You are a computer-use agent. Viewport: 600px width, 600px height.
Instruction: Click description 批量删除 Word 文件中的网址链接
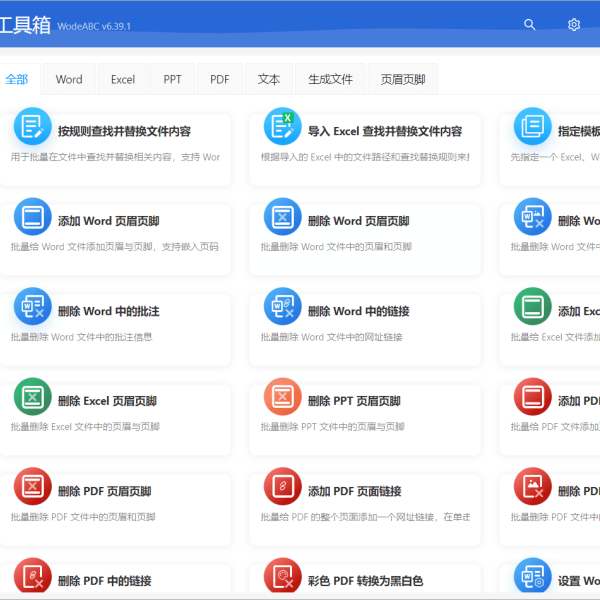point(331,337)
